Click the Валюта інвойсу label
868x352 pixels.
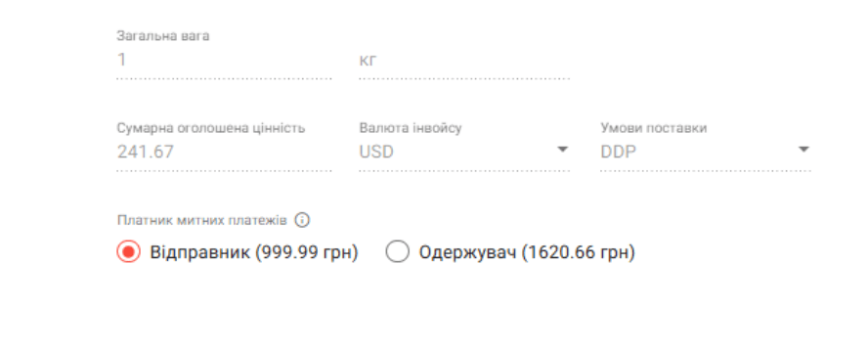(x=411, y=128)
